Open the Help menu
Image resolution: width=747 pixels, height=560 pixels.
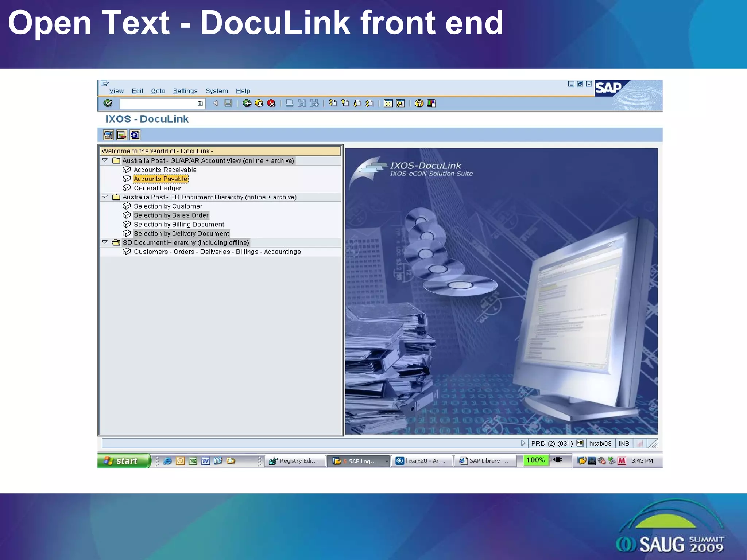click(243, 91)
